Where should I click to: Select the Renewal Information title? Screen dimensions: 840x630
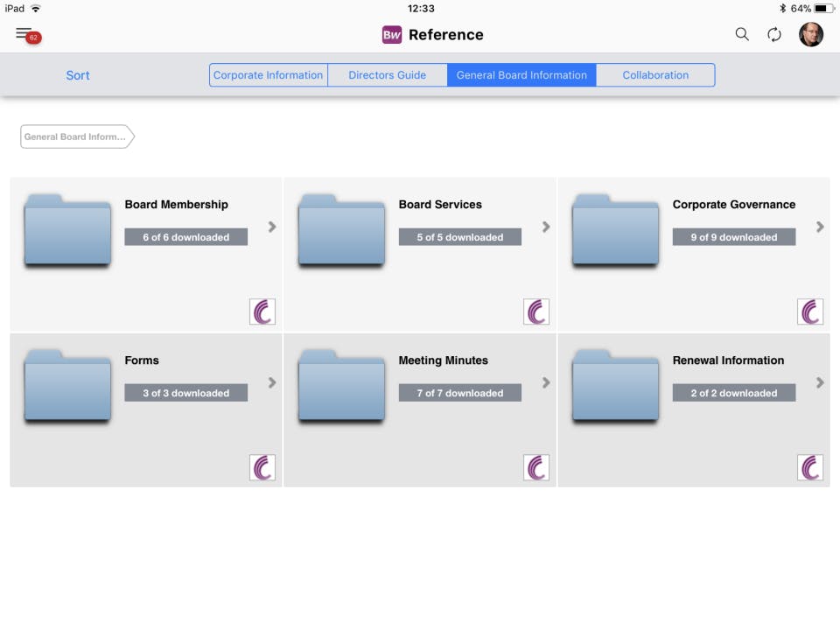click(729, 360)
